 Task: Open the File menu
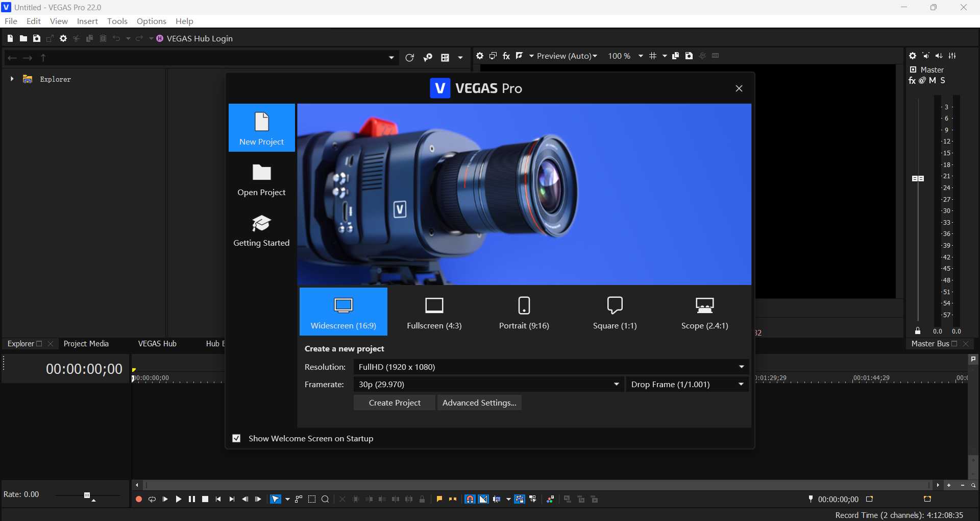click(11, 21)
